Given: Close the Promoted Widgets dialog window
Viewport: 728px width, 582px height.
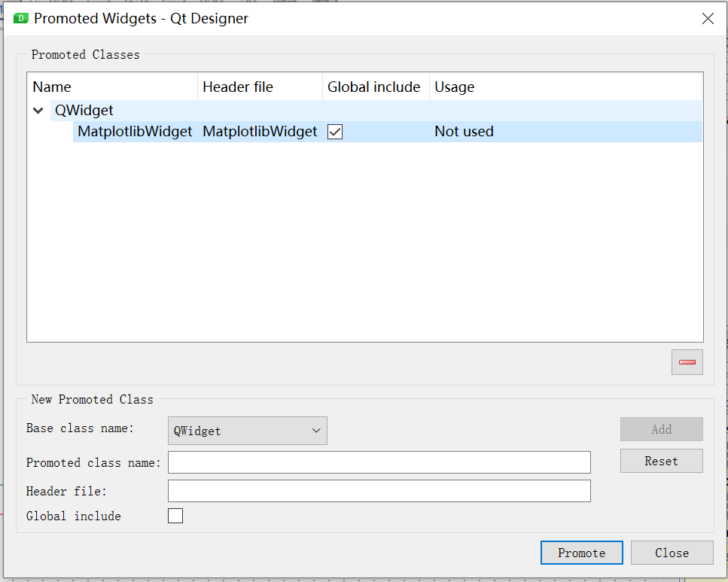Looking at the screenshot, I should [708, 19].
